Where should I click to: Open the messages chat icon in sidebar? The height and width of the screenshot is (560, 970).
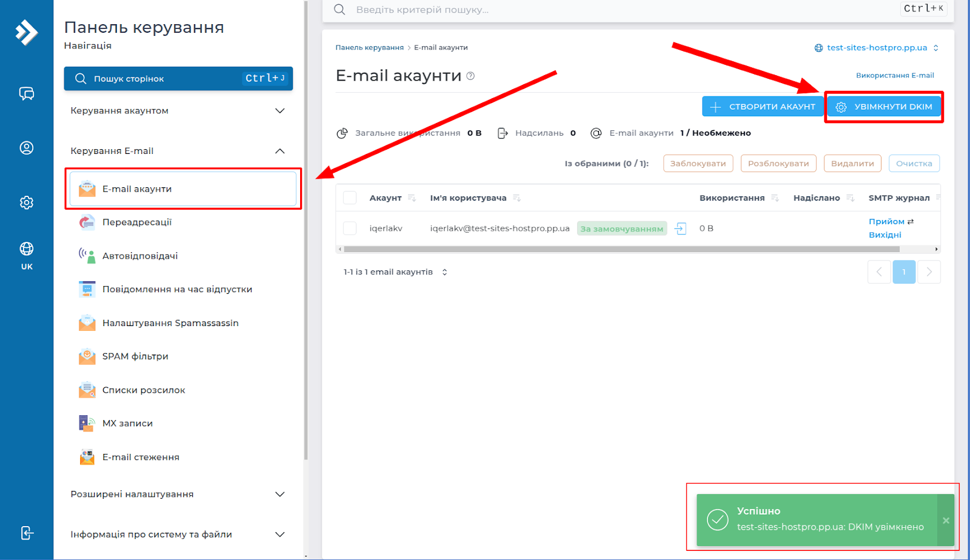tap(27, 93)
